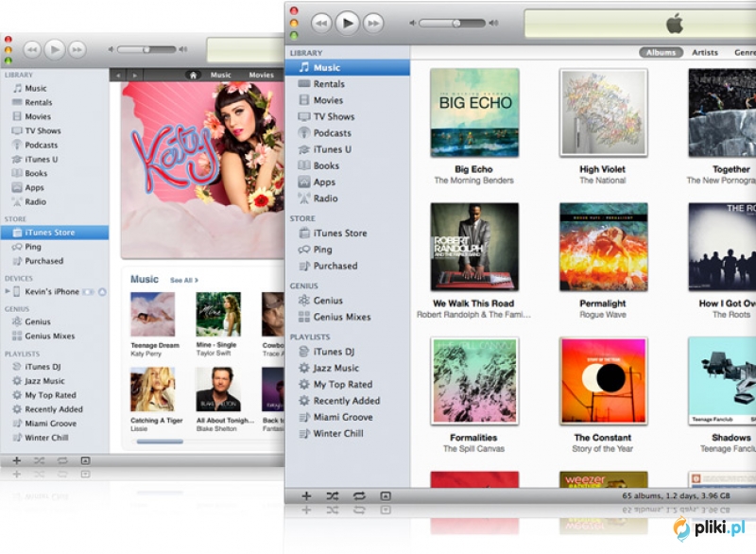The height and width of the screenshot is (554, 756).
Task: Skip to next track in front window
Action: click(x=373, y=23)
